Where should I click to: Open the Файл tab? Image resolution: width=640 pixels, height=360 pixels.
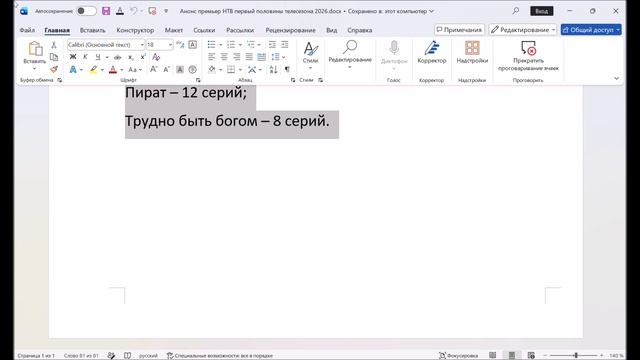click(x=27, y=30)
